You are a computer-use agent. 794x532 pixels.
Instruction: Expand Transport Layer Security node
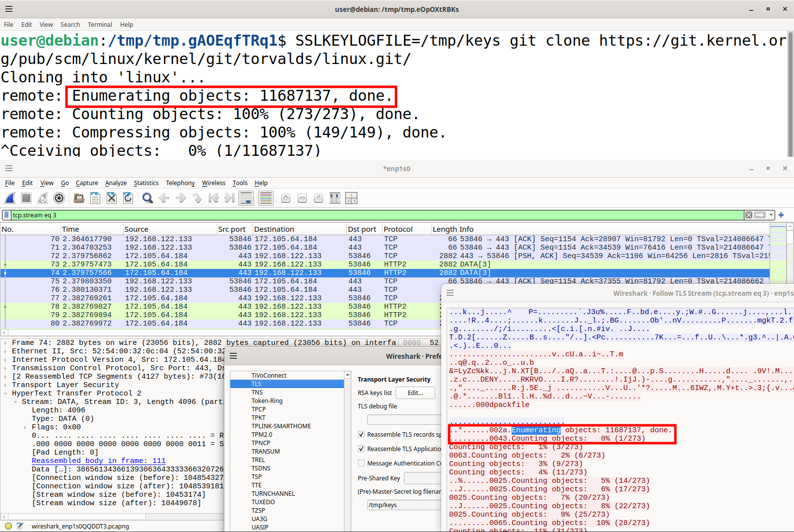(5, 385)
